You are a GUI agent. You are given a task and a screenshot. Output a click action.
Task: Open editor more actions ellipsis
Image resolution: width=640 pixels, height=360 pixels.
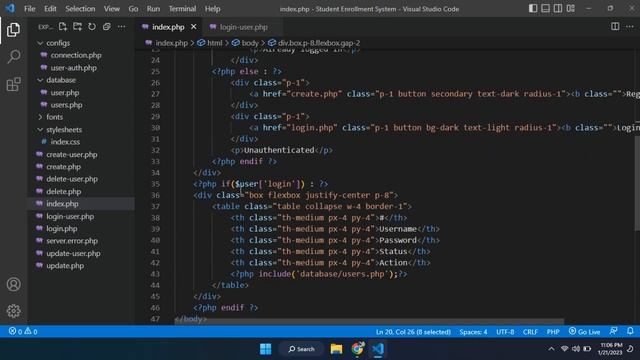630,27
